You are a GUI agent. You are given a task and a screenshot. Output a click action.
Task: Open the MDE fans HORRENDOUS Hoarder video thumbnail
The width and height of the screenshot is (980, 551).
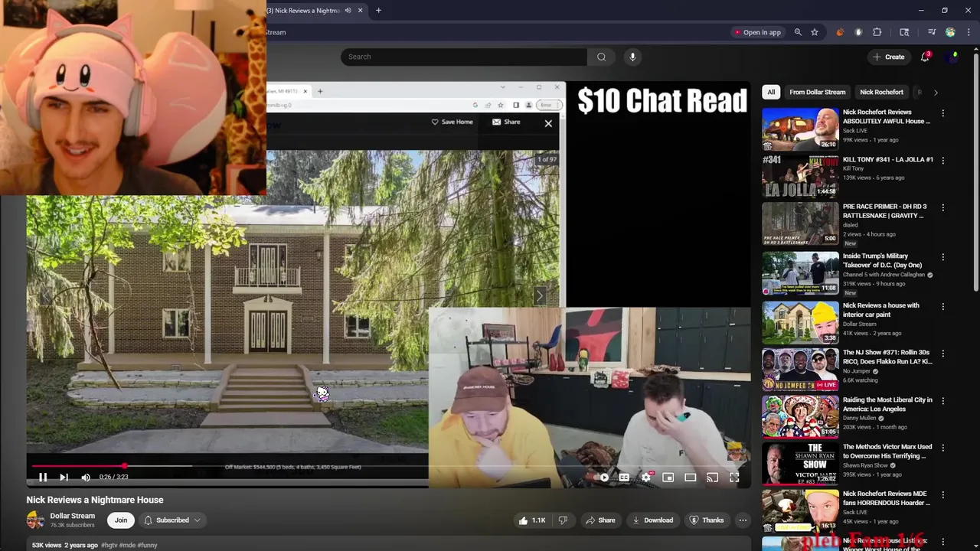800,511
